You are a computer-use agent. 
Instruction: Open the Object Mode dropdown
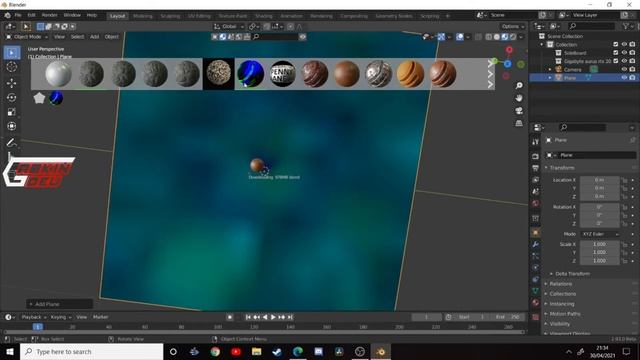[27, 37]
